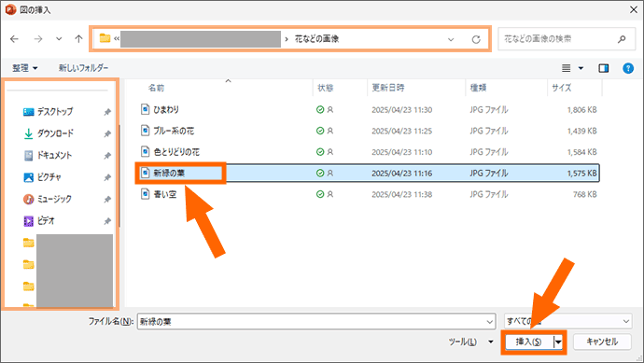Image resolution: width=644 pixels, height=363 pixels.
Task: Click sync status icon for 青い空
Action: pos(320,194)
